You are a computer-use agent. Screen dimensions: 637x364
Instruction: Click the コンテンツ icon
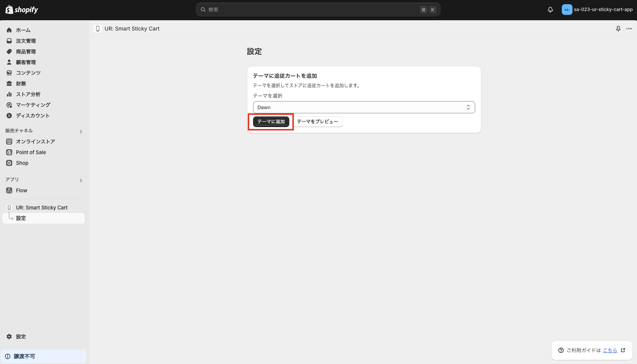pos(9,73)
